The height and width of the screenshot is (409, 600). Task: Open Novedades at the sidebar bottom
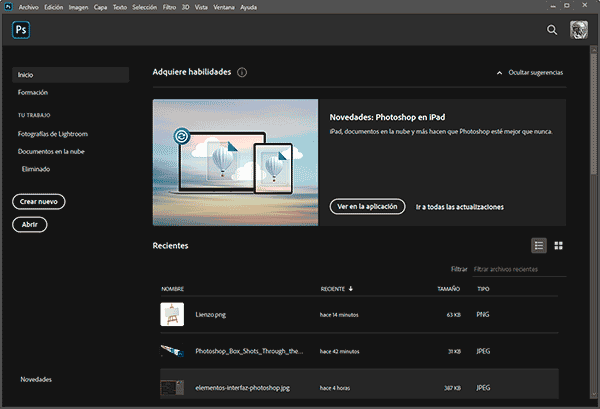click(36, 379)
